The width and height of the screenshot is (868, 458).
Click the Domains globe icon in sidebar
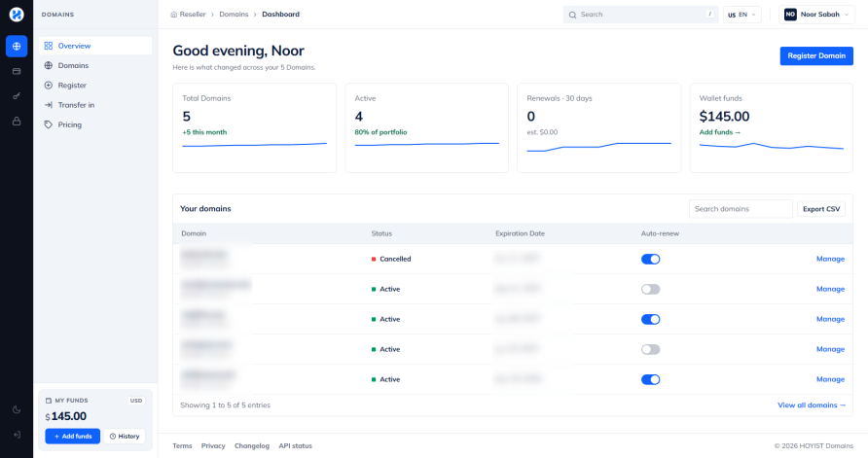pyautogui.click(x=48, y=65)
